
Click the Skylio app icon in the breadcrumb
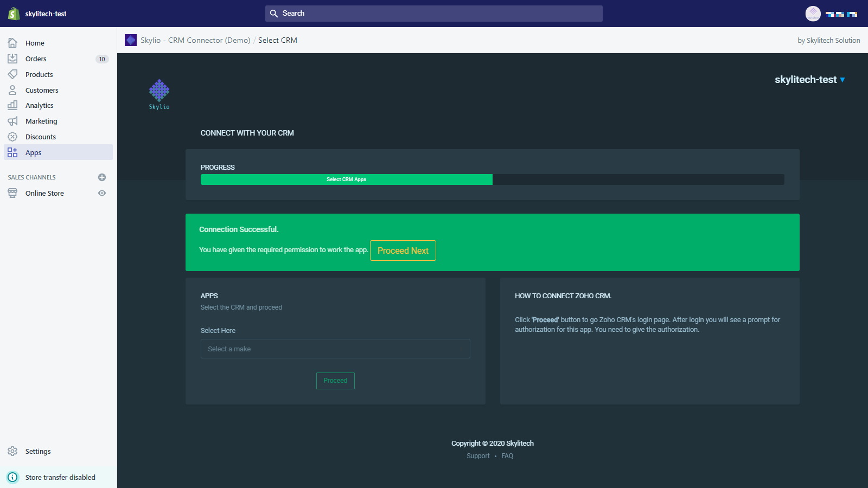click(x=131, y=40)
